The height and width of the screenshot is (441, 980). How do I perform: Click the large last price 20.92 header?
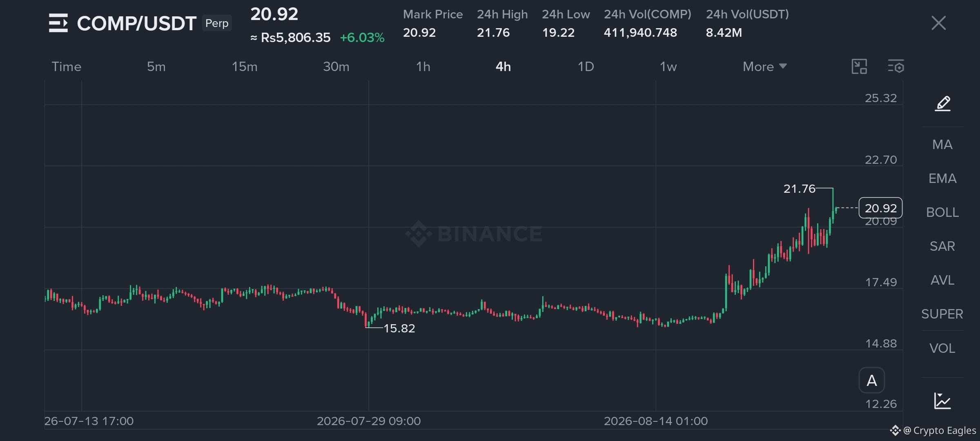(x=274, y=14)
